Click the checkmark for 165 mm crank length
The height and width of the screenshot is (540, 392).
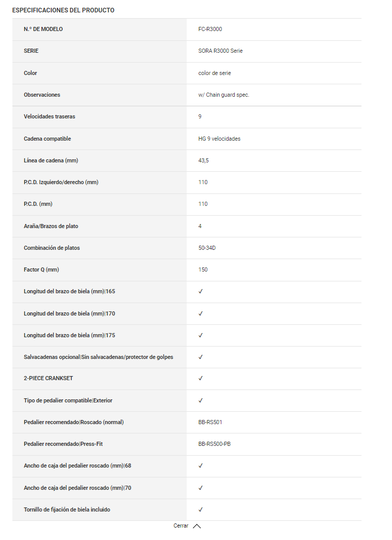[x=201, y=292]
